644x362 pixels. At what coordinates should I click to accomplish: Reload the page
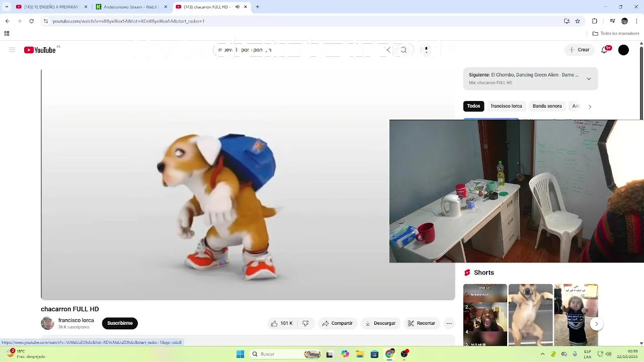pyautogui.click(x=32, y=21)
